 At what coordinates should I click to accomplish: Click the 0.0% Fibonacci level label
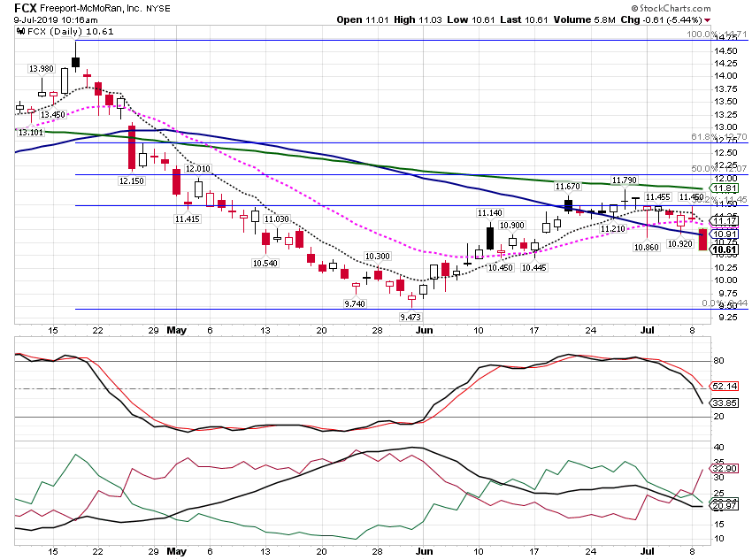pyautogui.click(x=725, y=303)
